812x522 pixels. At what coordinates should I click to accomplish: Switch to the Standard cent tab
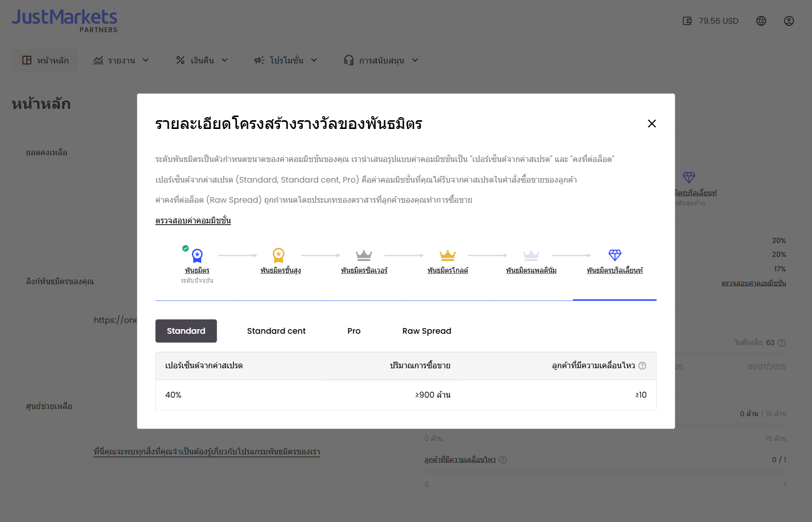pyautogui.click(x=276, y=331)
